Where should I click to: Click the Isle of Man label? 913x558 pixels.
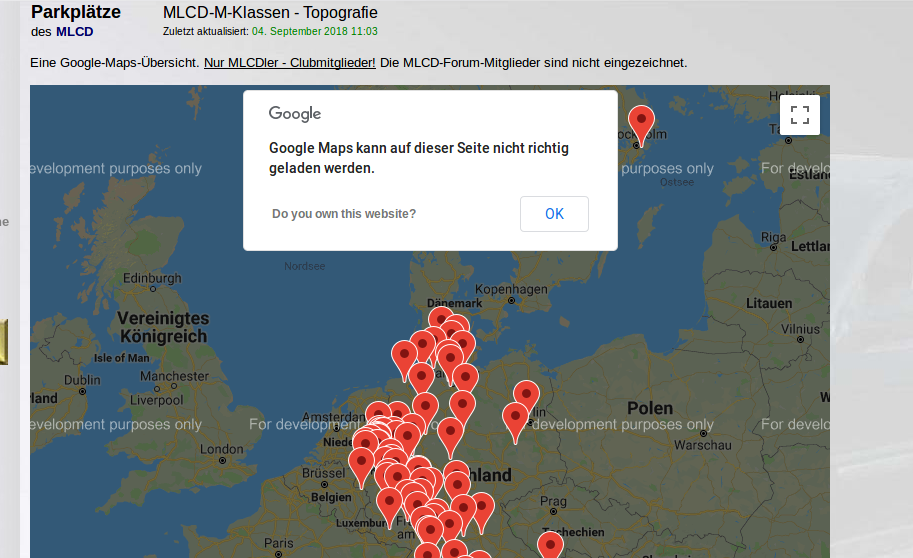pyautogui.click(x=122, y=358)
